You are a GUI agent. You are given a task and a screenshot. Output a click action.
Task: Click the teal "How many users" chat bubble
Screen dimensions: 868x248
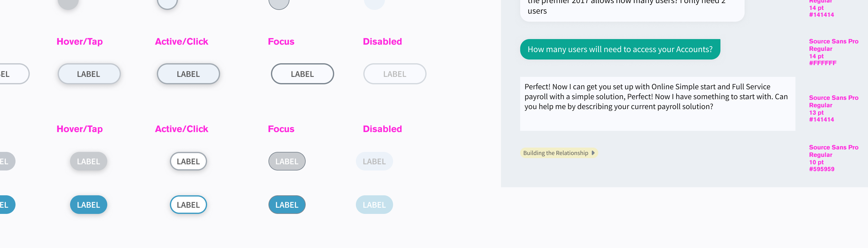pos(620,50)
